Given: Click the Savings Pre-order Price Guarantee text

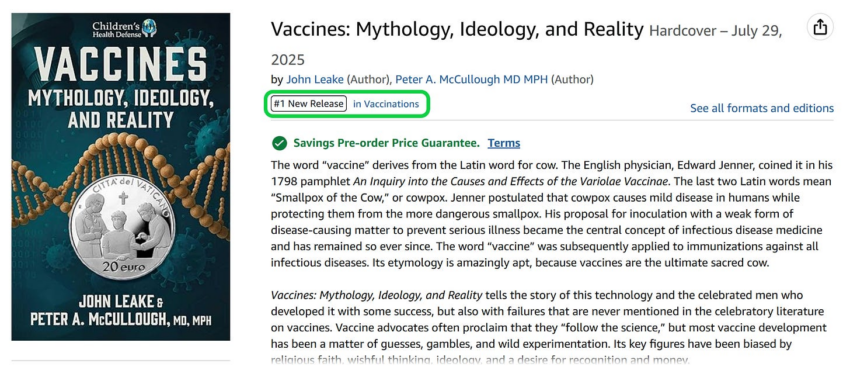Looking at the screenshot, I should [387, 143].
